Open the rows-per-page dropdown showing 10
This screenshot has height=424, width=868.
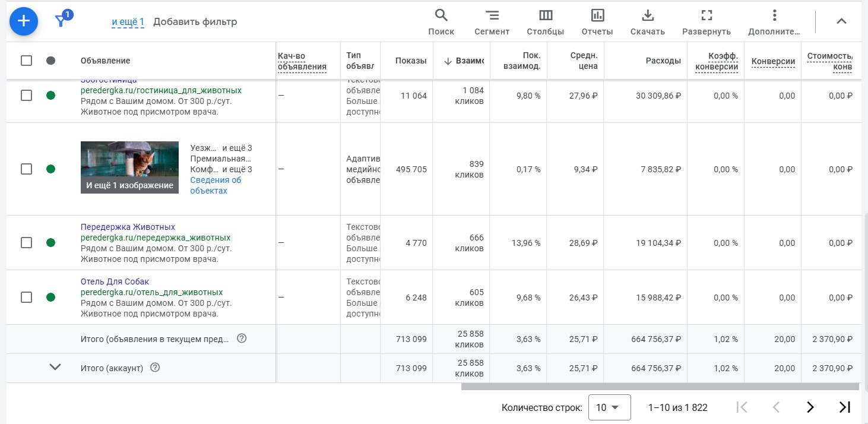tap(609, 407)
